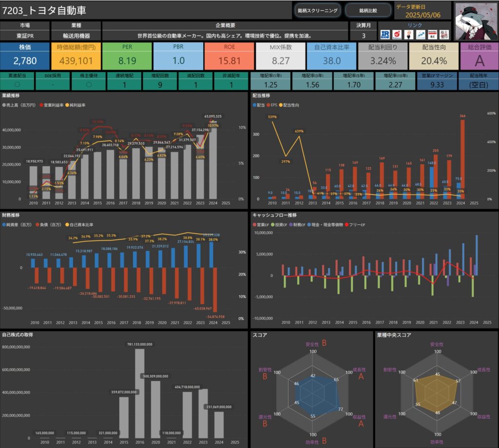Open the Kabutan red checkmark link icon
The image size is (499, 448).
[397, 35]
